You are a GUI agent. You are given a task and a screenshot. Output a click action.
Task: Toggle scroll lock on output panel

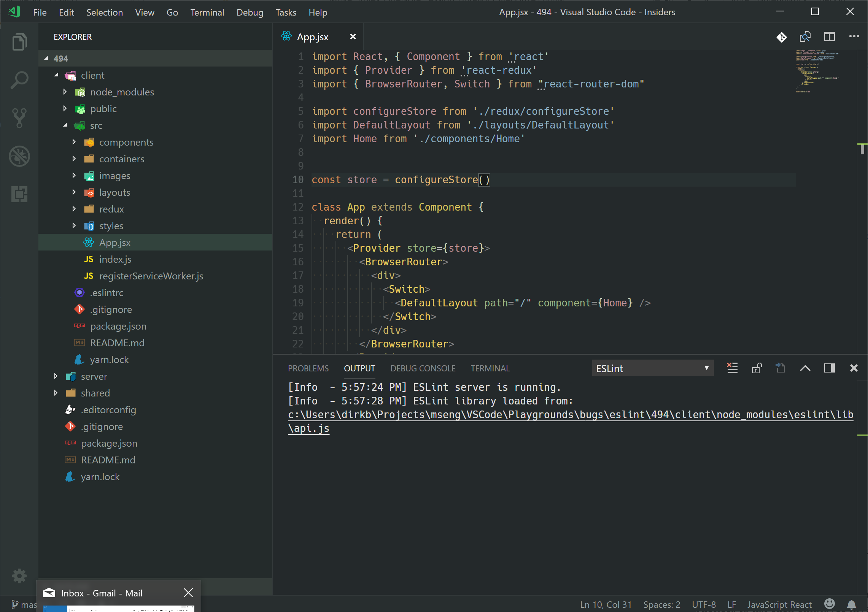[757, 368]
